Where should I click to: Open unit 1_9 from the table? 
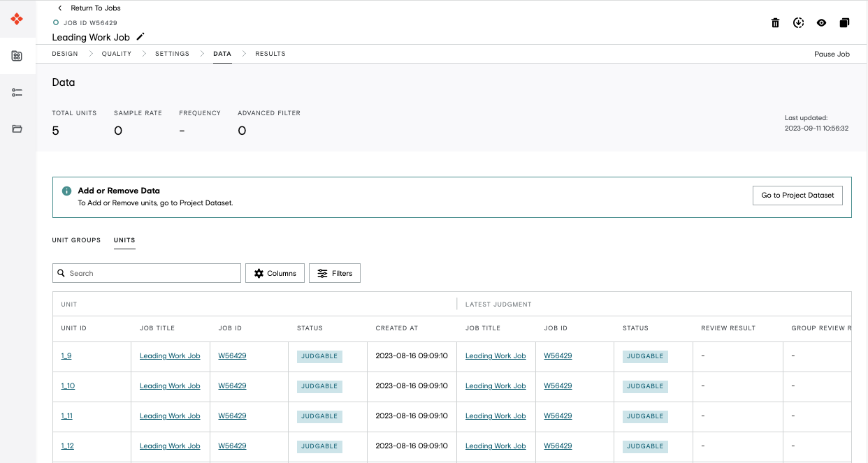coord(66,356)
